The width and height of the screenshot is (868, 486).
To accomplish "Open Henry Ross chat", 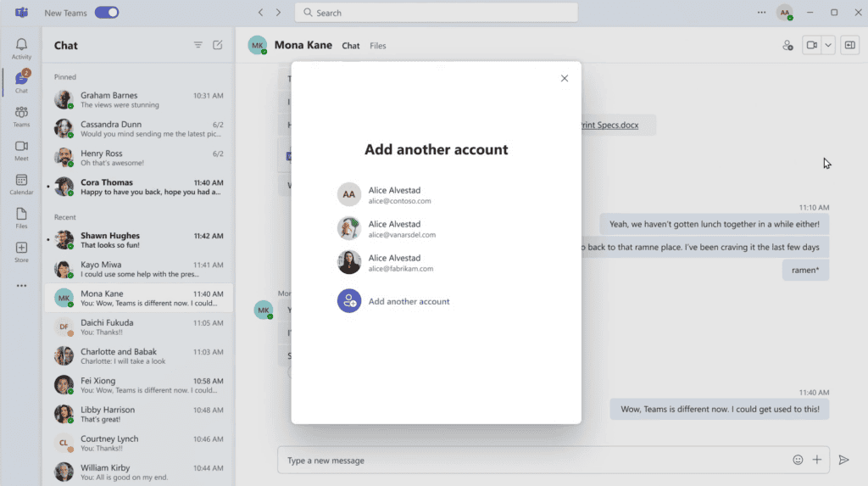I will tap(138, 158).
